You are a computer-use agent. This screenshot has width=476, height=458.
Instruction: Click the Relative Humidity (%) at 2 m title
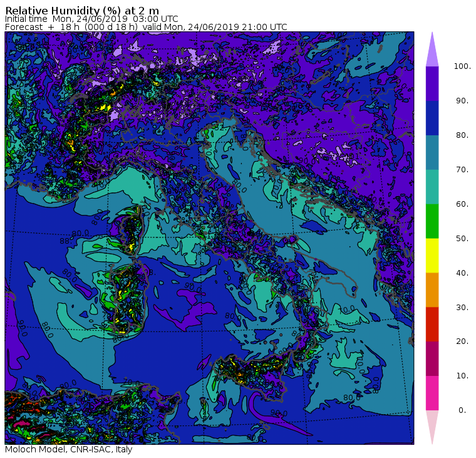tap(82, 11)
